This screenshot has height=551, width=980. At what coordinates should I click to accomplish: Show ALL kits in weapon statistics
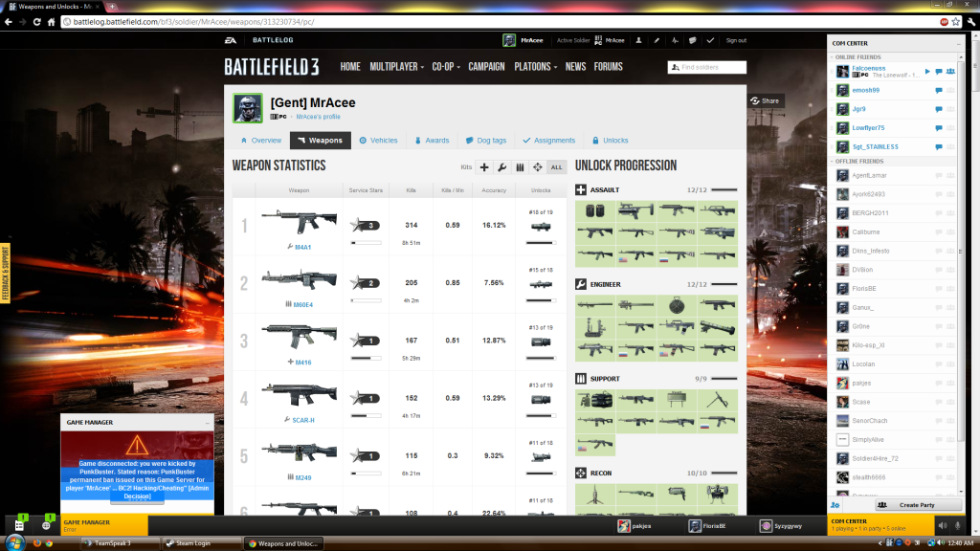click(556, 167)
